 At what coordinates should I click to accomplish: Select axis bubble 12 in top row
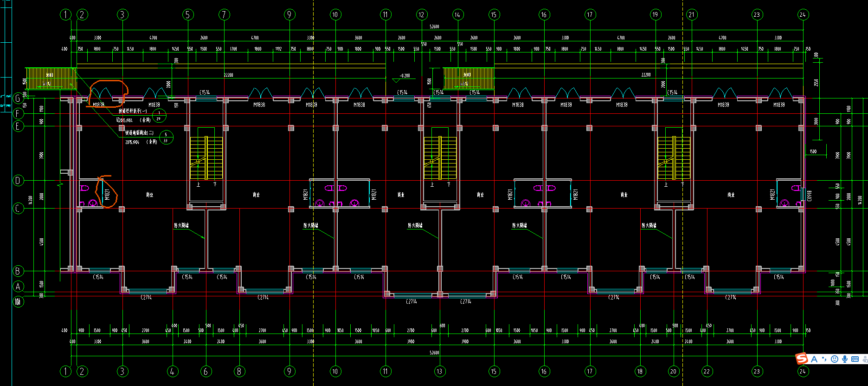(422, 14)
